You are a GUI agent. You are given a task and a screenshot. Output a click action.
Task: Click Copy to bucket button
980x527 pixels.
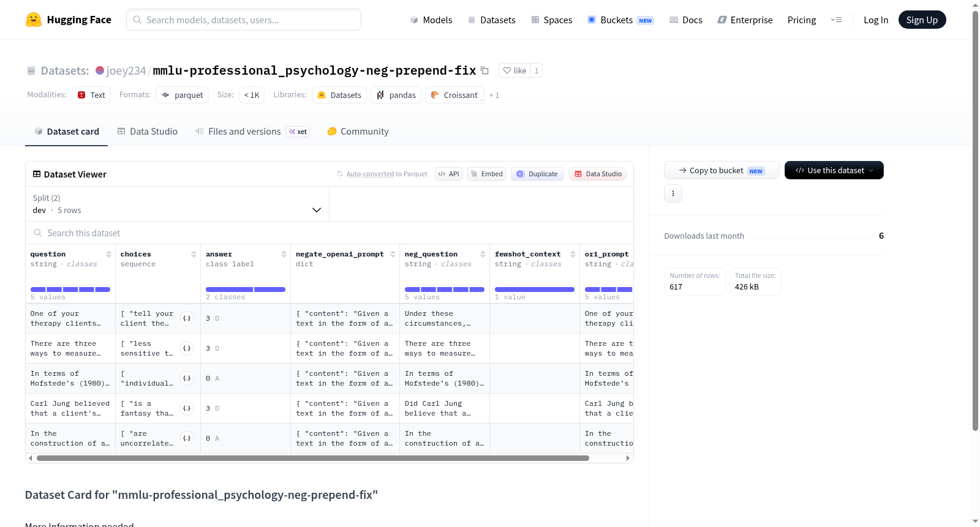(x=722, y=170)
